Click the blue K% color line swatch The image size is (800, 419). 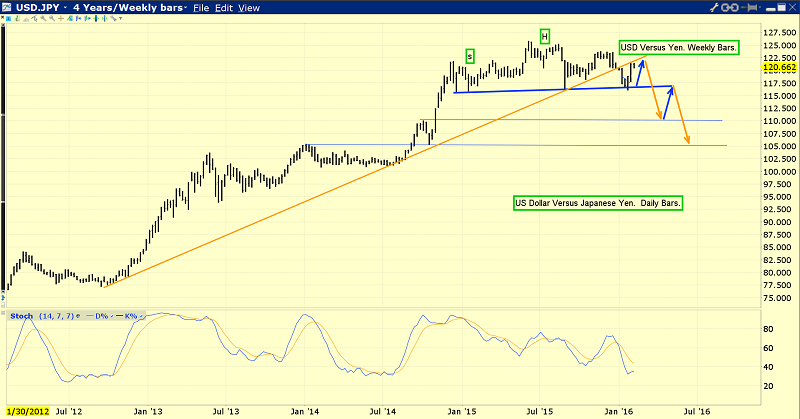[119, 316]
